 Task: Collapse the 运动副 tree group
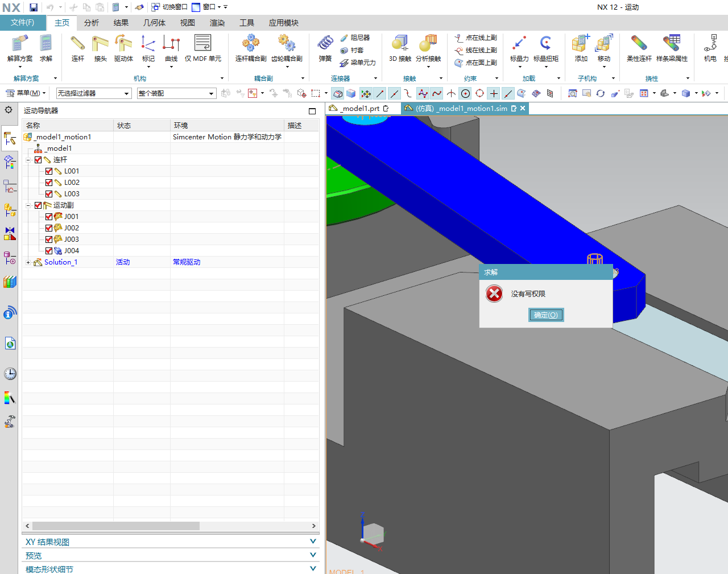point(28,205)
